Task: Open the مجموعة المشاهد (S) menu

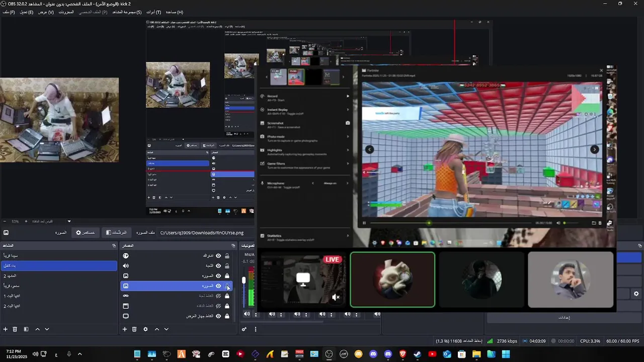Action: (x=126, y=12)
